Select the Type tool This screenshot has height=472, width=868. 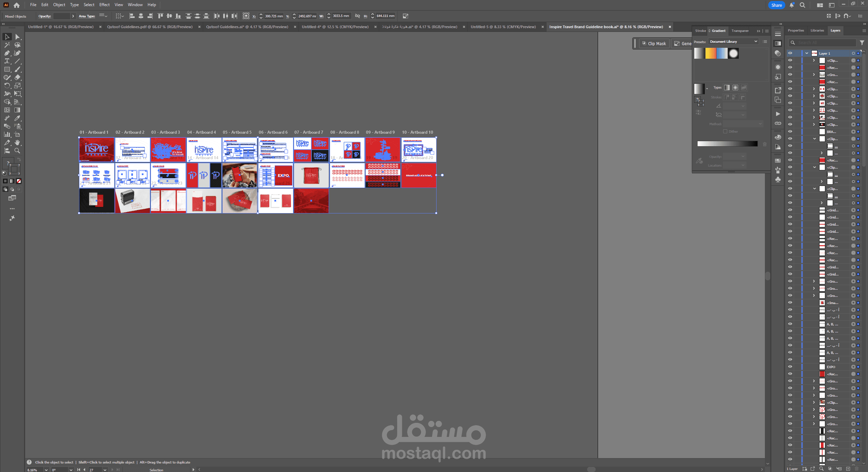(x=7, y=61)
